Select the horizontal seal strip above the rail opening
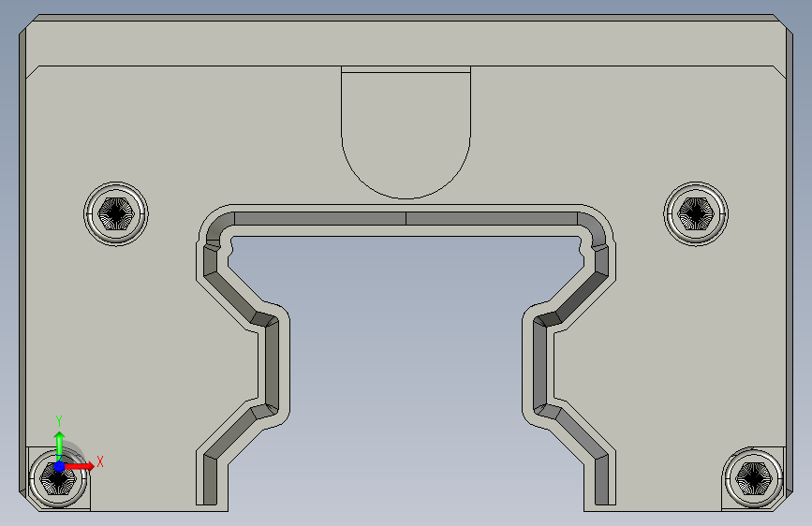The image size is (812, 526). coord(406,218)
